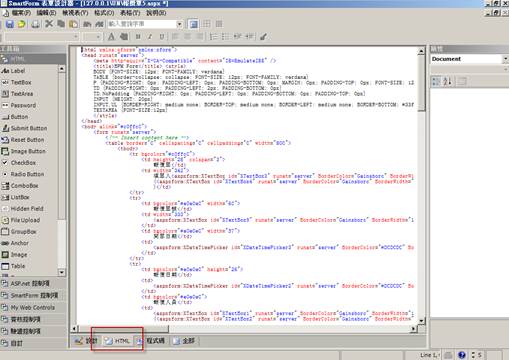Open the font name dropdown

click(x=76, y=37)
